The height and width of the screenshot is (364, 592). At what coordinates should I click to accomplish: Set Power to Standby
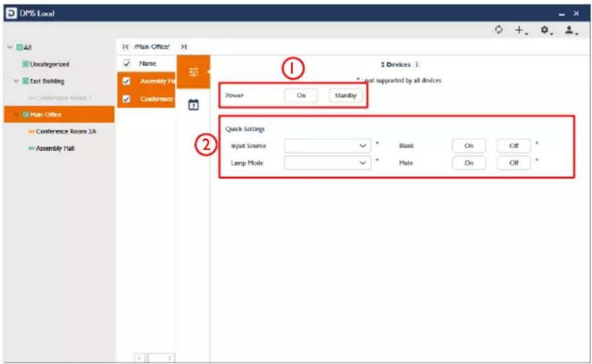tap(345, 95)
